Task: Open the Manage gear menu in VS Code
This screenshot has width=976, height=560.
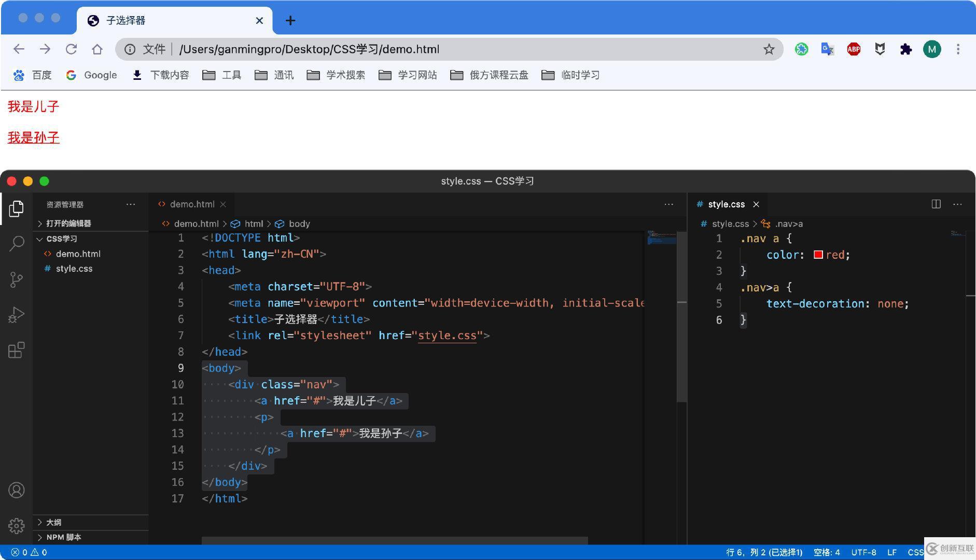Action: [17, 526]
